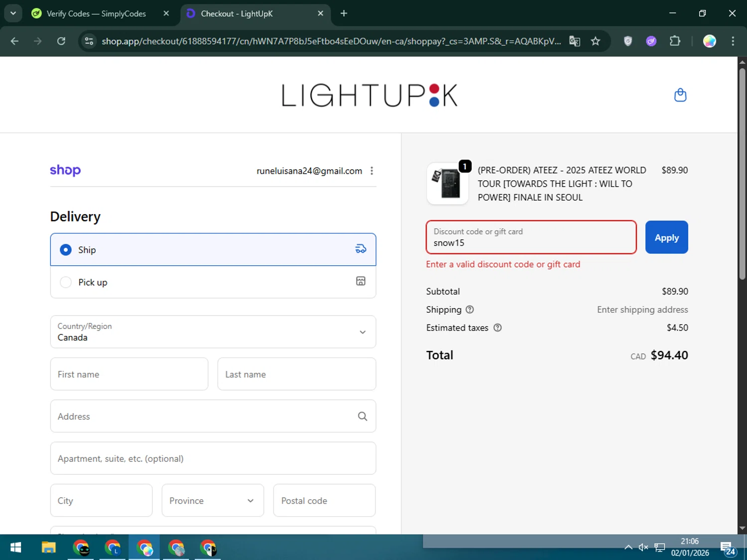The height and width of the screenshot is (560, 747).
Task: Reload the checkout page
Action: (61, 41)
